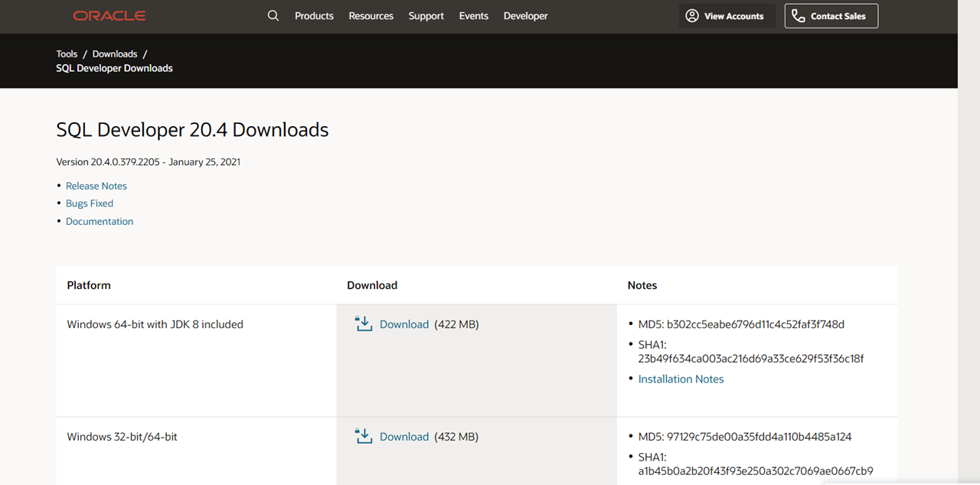Click the MD5 97129c75de00a35fdd4a110b4485a124 text
This screenshot has width=980, height=485.
(745, 437)
